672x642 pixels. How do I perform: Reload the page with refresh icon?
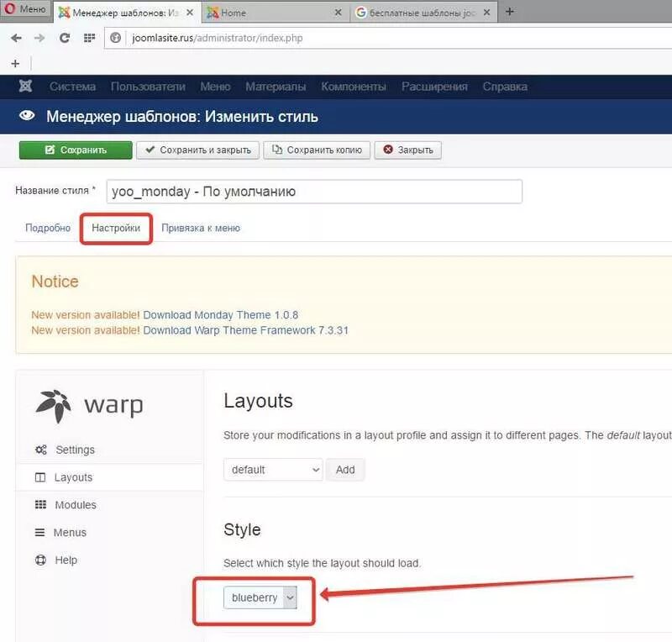[65, 38]
